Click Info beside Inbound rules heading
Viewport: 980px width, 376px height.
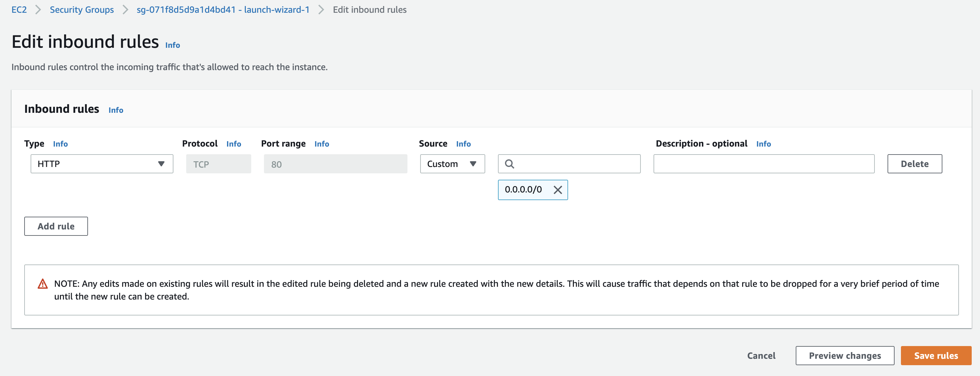point(116,110)
